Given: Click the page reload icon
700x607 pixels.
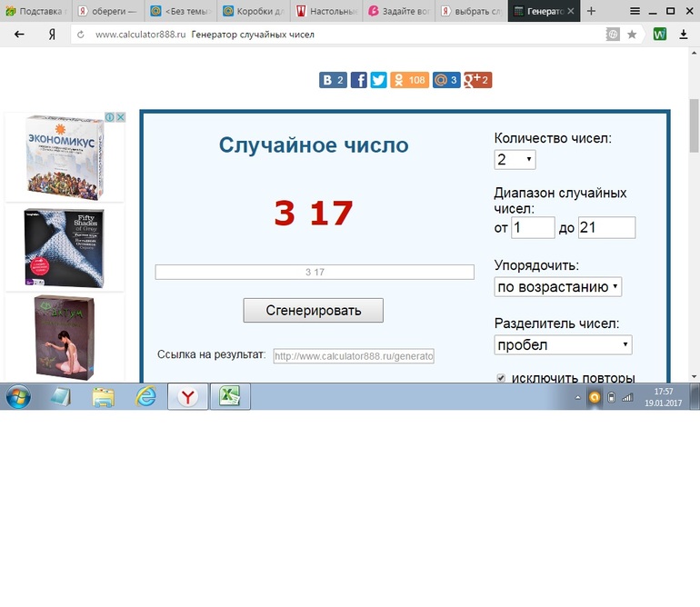Looking at the screenshot, I should (x=80, y=35).
